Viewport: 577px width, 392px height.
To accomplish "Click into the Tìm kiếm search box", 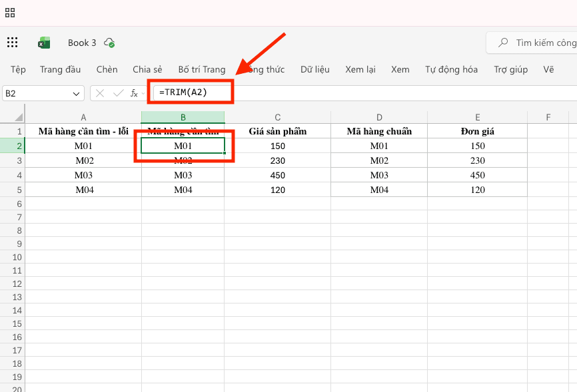I will click(533, 43).
